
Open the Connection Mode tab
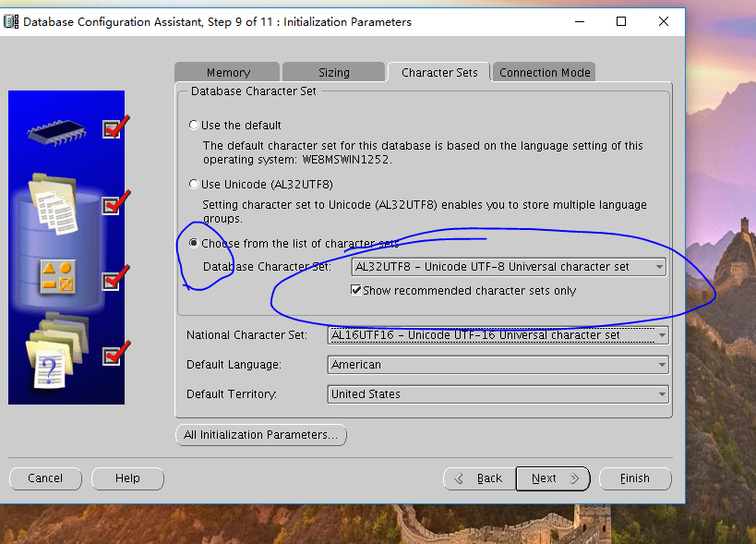545,72
